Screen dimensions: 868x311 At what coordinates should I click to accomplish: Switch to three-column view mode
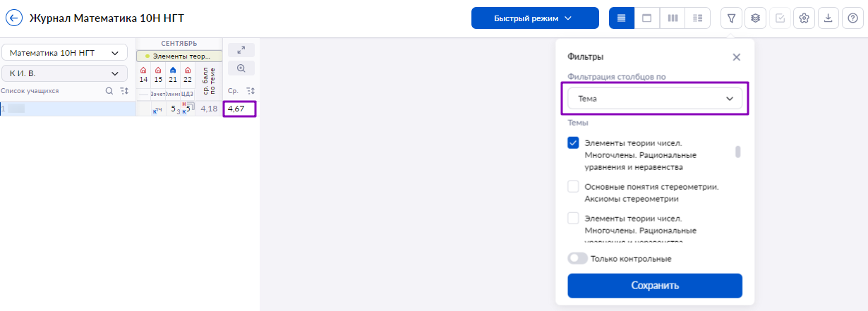673,18
